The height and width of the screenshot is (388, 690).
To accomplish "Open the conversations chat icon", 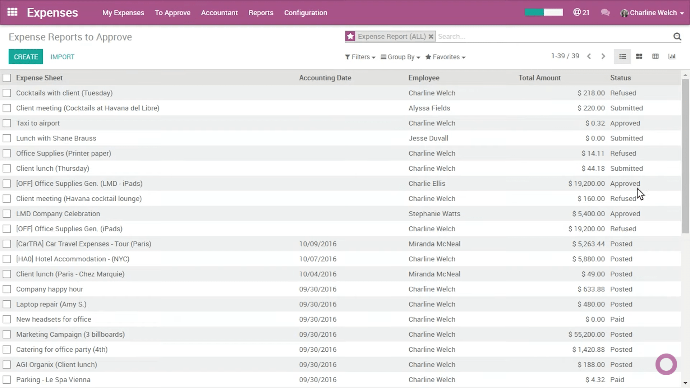I will tap(605, 13).
